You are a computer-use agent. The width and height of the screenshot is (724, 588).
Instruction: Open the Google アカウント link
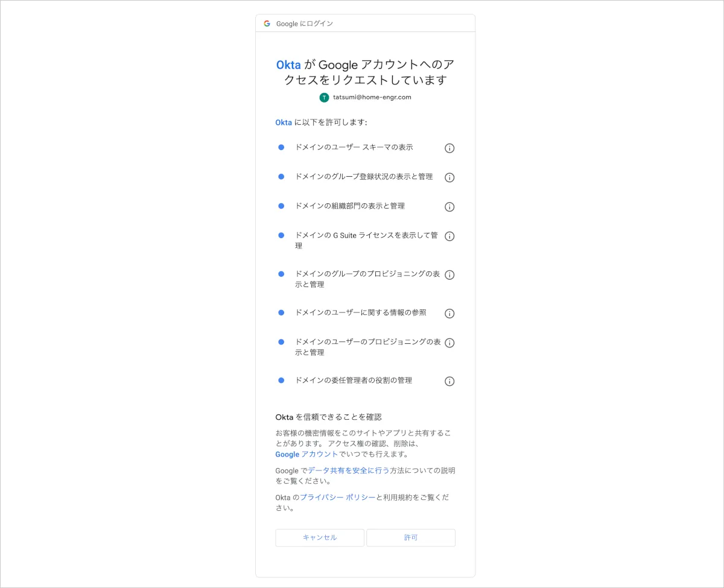306,454
